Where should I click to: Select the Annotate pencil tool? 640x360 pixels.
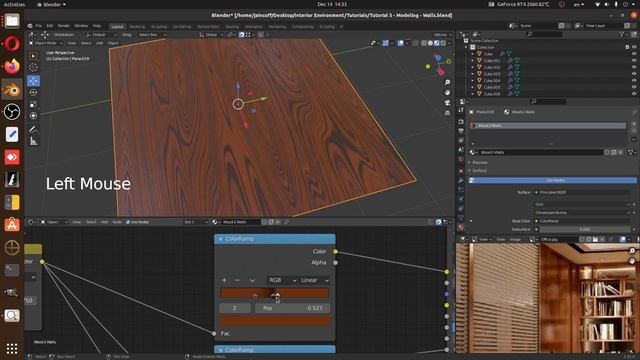33,129
